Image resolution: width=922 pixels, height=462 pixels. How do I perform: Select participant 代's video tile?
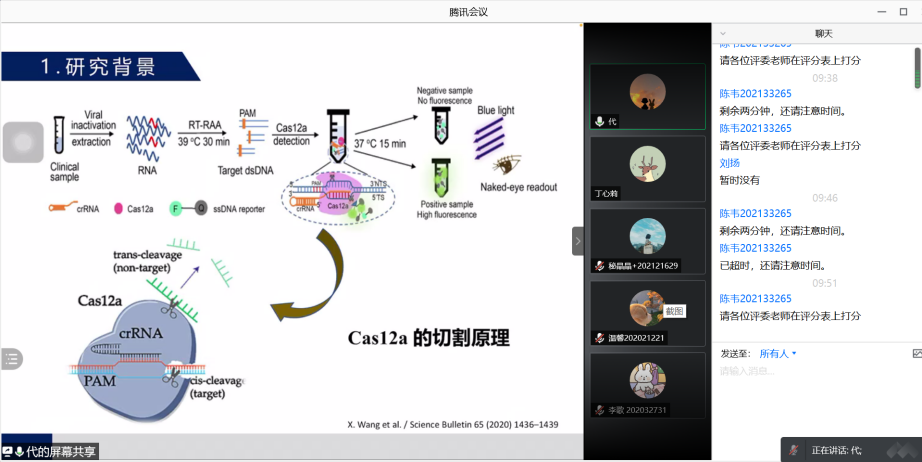647,97
